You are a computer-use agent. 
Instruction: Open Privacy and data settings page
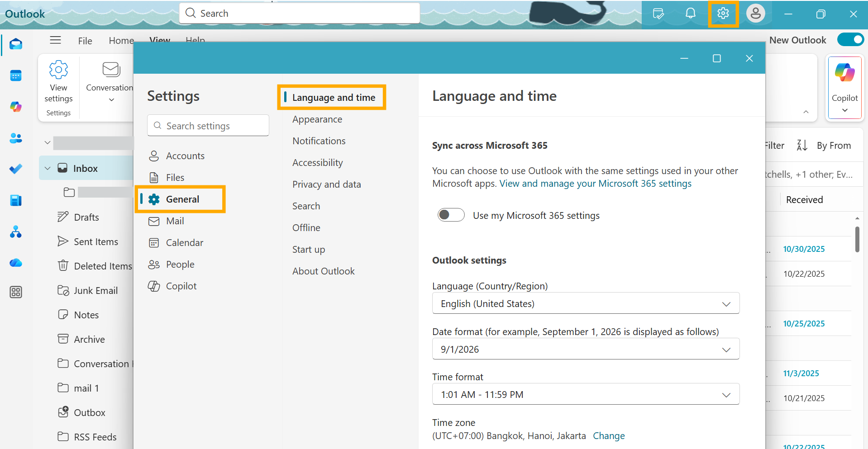(x=326, y=184)
